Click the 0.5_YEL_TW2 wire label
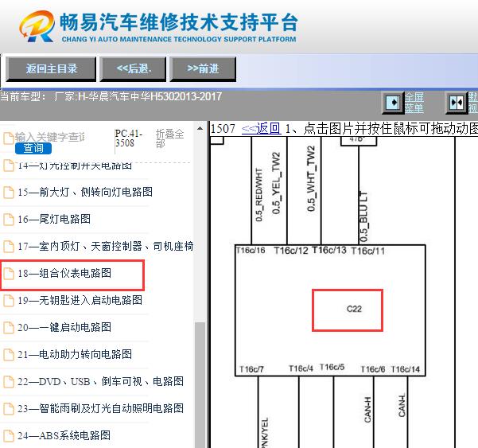478x448 pixels. pos(276,183)
